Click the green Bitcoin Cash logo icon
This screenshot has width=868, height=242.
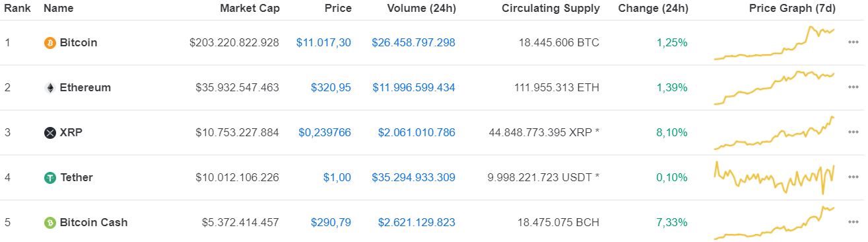pos(50,223)
